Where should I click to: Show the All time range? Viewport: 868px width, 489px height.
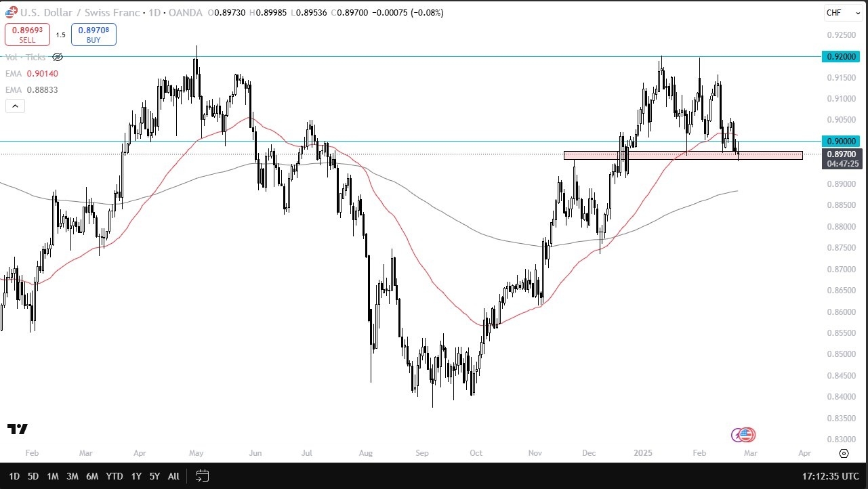coord(173,476)
